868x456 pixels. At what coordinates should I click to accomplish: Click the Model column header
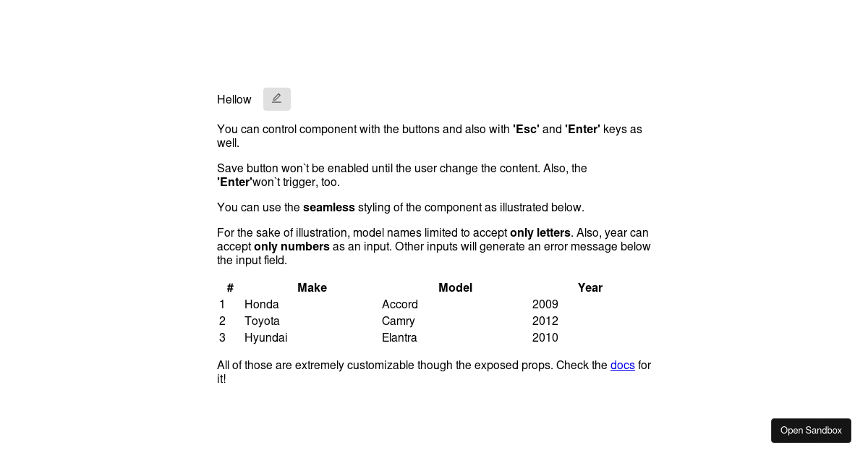455,287
